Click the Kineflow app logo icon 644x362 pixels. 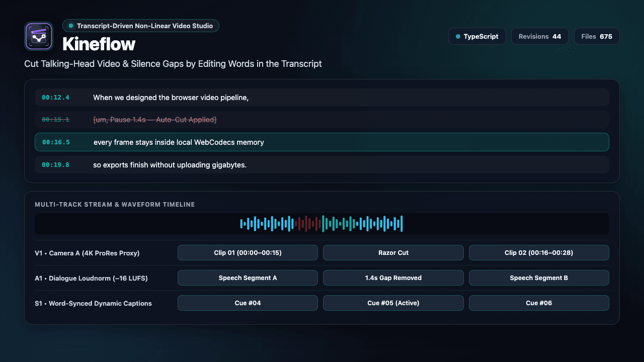point(39,36)
